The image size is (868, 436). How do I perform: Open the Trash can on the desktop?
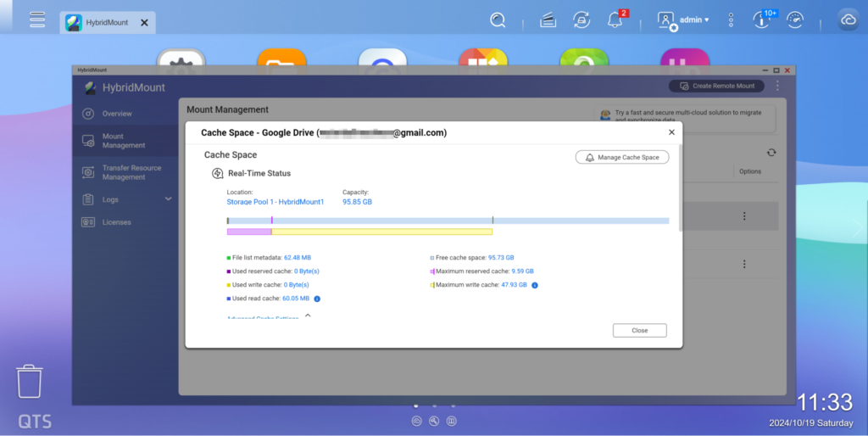(x=30, y=382)
